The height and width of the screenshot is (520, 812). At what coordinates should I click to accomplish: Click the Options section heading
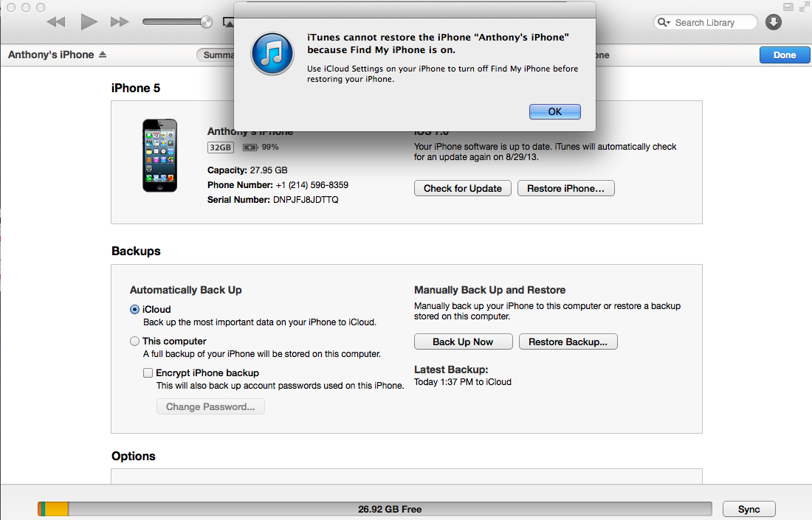pos(134,457)
